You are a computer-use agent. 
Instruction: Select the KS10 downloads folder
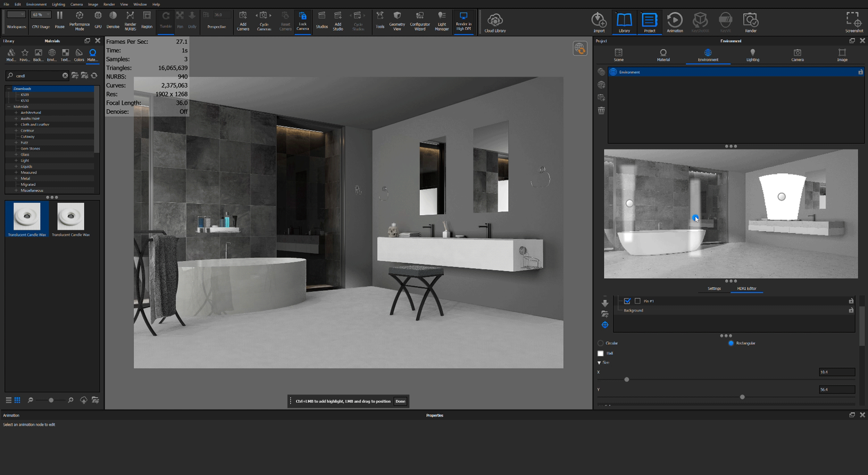click(25, 101)
